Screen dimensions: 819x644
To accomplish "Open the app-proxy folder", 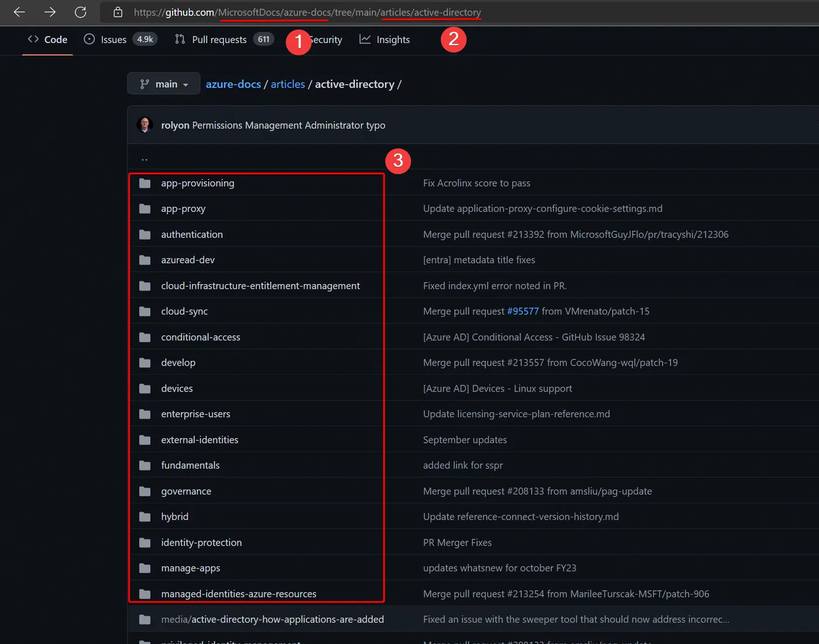I will (x=183, y=209).
